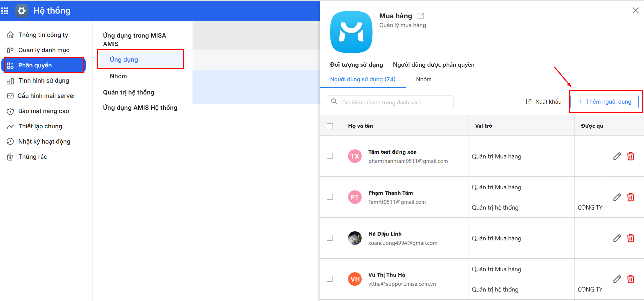Image resolution: width=644 pixels, height=301 pixels.
Task: Open the Đối tượng sử dụng section
Action: 357,65
